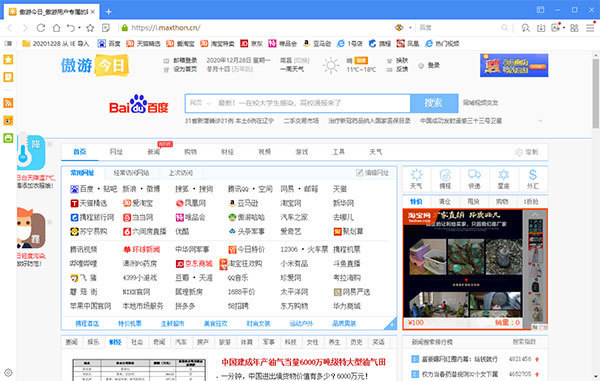Image resolution: width=600 pixels, height=381 pixels.
Task: Reload the page with the refresh icon
Action: tap(41, 28)
